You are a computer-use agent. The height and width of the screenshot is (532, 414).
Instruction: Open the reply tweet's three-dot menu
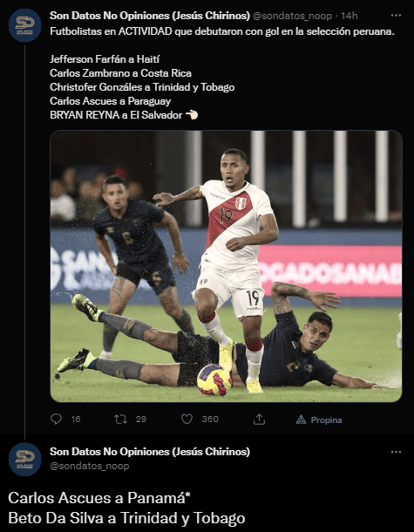[x=396, y=452]
